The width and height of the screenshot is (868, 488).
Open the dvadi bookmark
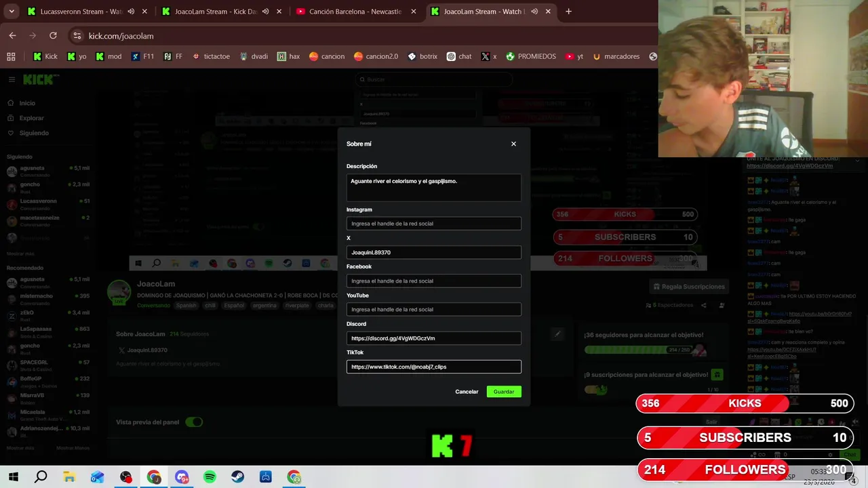pyautogui.click(x=254, y=56)
